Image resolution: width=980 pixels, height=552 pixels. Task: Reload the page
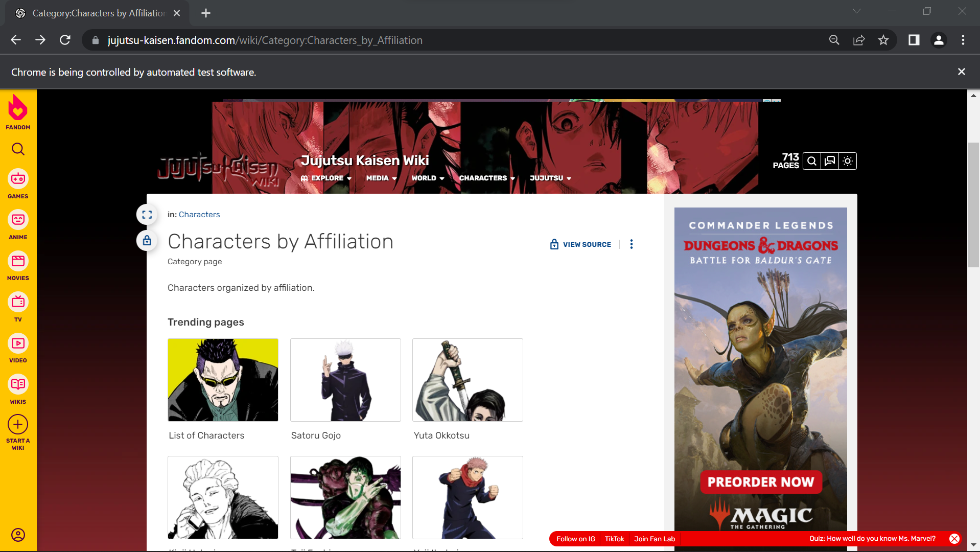65,40
